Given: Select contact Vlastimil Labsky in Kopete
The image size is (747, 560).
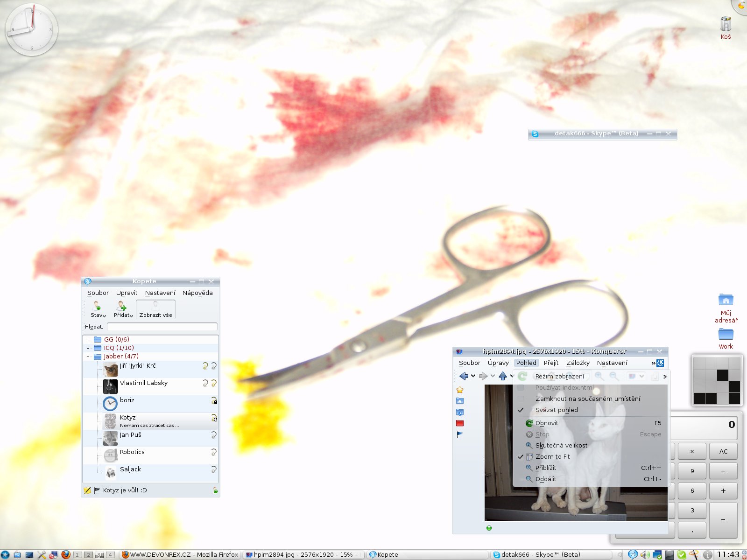Looking at the screenshot, I should pos(151,387).
